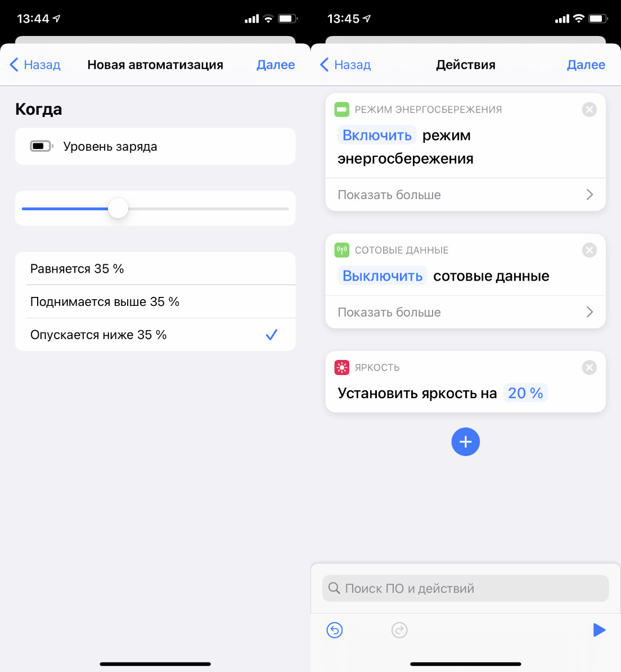Tap the redo arrow icon
621x672 pixels.
pos(399,630)
